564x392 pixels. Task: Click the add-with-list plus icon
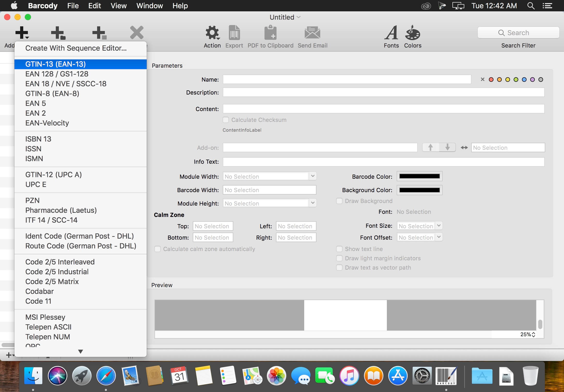point(99,33)
